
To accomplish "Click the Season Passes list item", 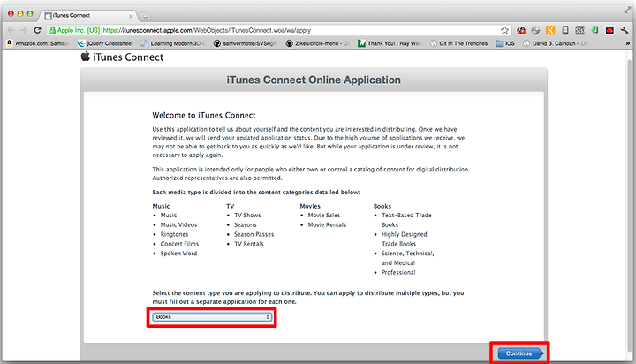I will click(254, 234).
